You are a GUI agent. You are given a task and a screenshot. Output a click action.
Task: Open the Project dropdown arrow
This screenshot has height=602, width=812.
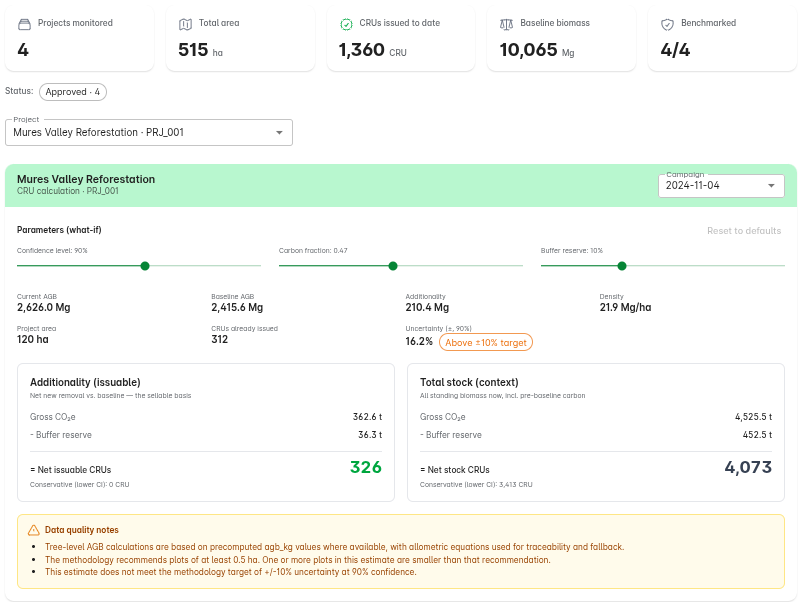[279, 133]
